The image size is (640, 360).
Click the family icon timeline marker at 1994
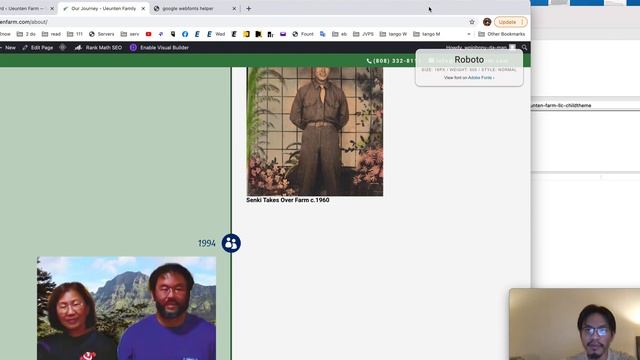pos(231,243)
